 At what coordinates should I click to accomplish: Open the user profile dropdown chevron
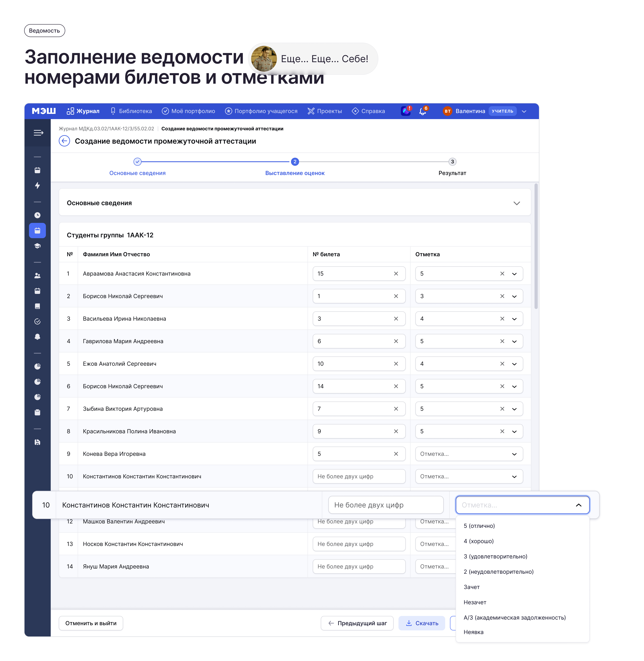point(524,111)
